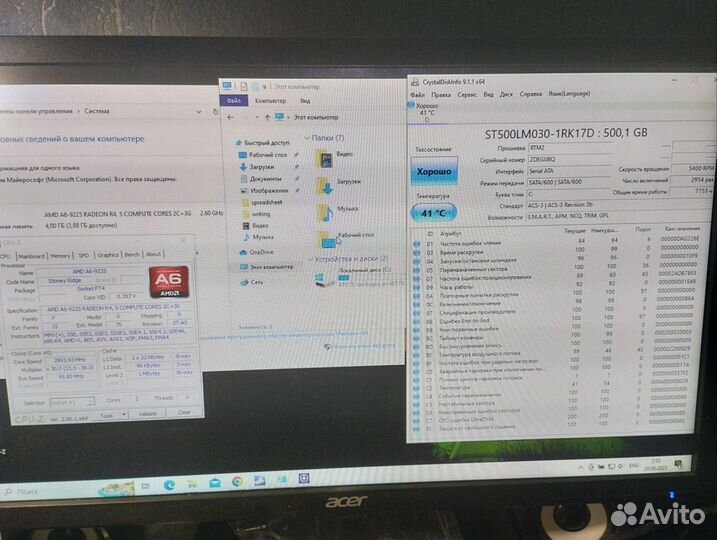
Task: Select the spreadsheet folder in the sidebar
Action: 262,202
